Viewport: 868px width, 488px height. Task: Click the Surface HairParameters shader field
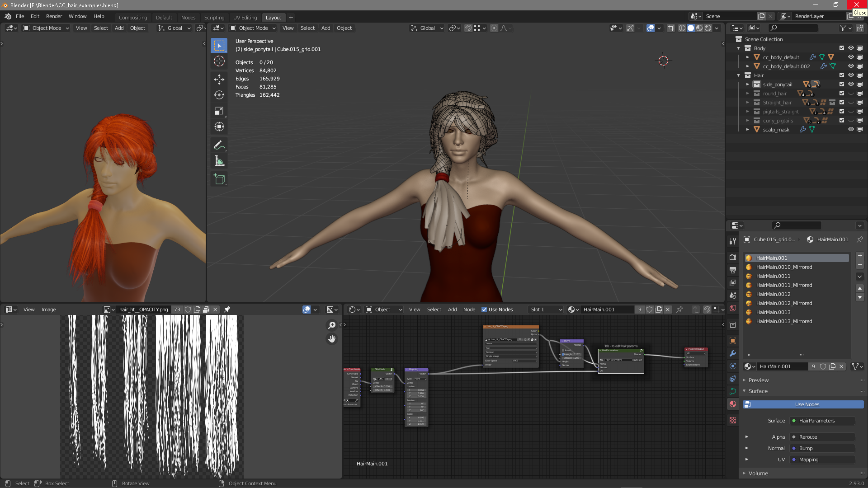tap(822, 421)
